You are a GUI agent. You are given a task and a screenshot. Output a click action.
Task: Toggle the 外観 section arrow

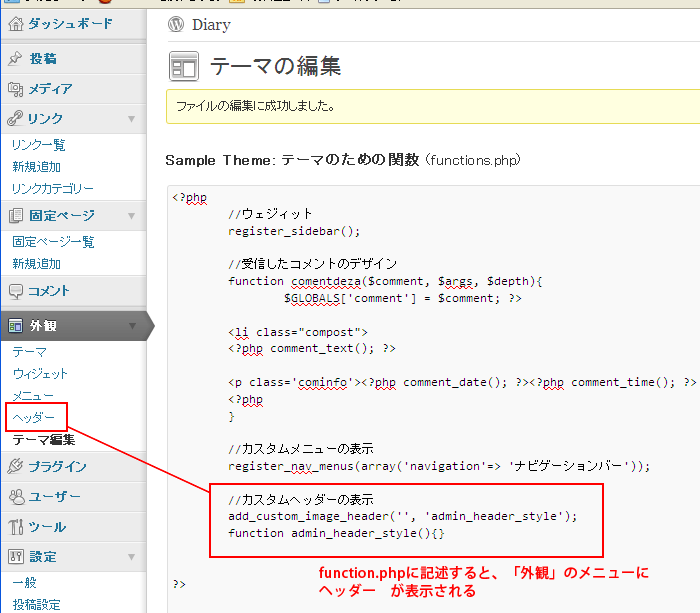tap(131, 326)
